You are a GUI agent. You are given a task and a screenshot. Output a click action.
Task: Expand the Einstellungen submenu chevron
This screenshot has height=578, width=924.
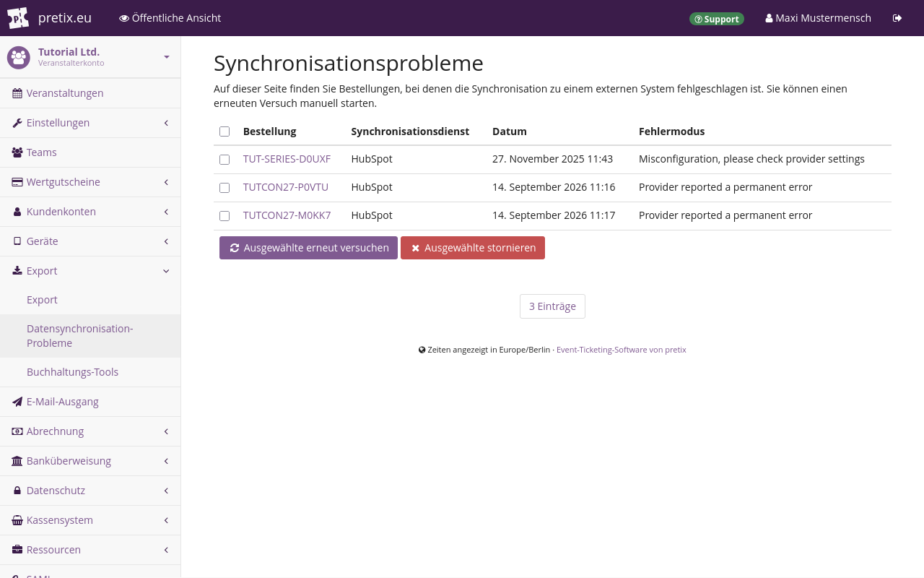166,123
